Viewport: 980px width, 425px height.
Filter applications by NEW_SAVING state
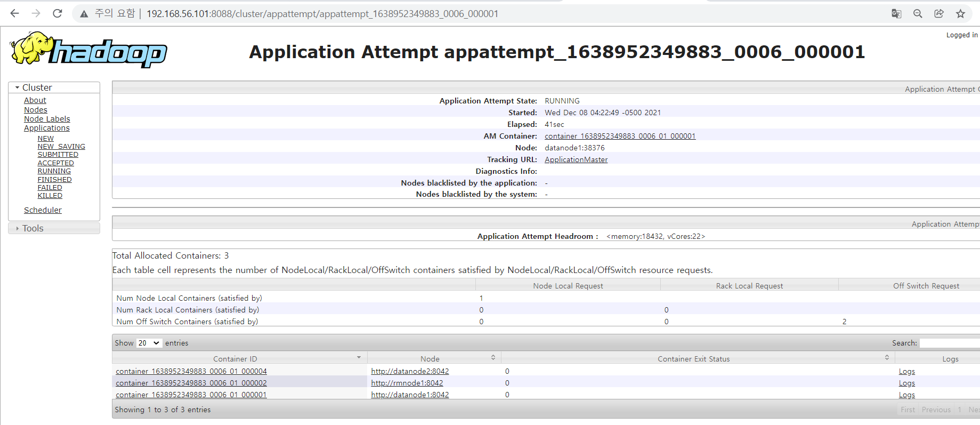(x=61, y=146)
